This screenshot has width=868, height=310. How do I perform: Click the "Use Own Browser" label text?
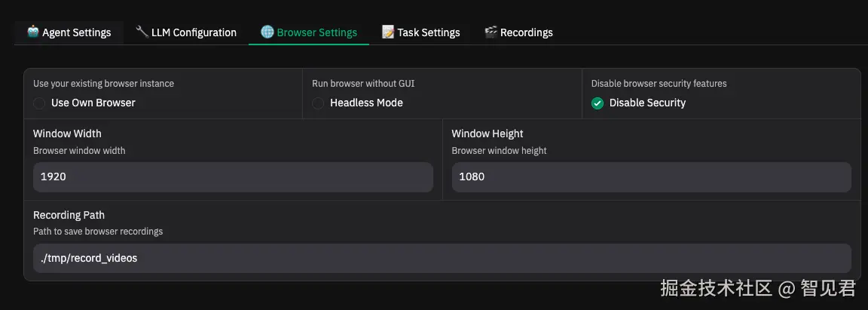[93, 103]
